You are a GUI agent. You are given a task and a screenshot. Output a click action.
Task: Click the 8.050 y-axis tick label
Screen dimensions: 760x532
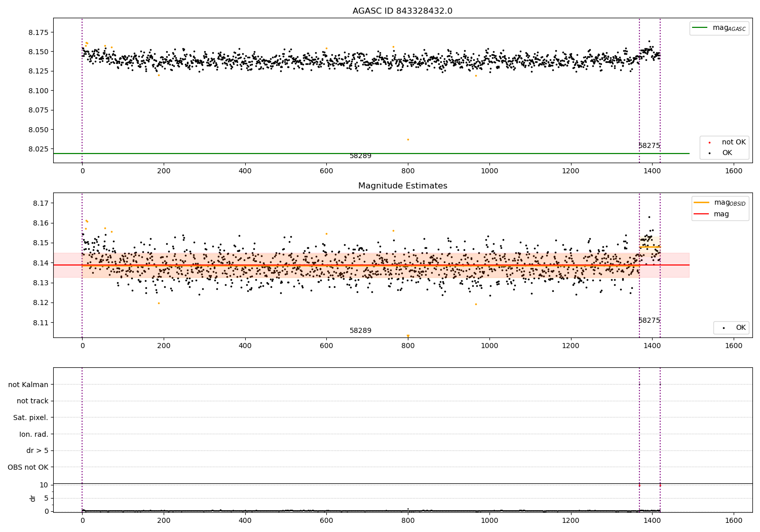(x=38, y=130)
